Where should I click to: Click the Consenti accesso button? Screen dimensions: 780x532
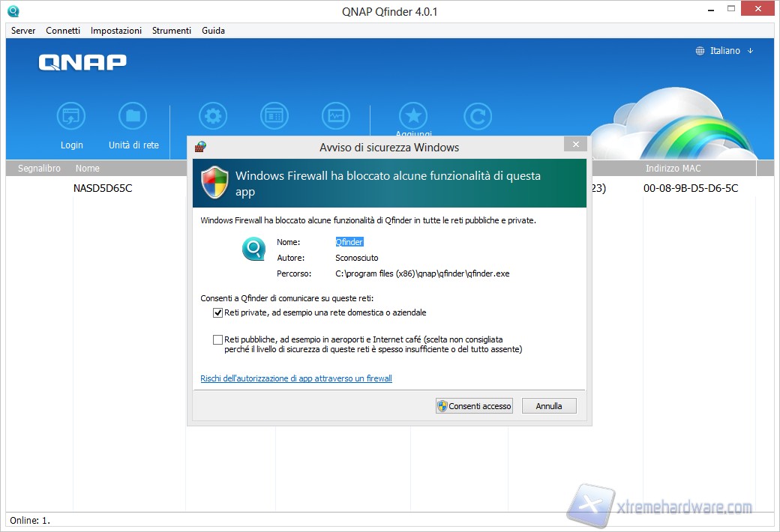474,406
